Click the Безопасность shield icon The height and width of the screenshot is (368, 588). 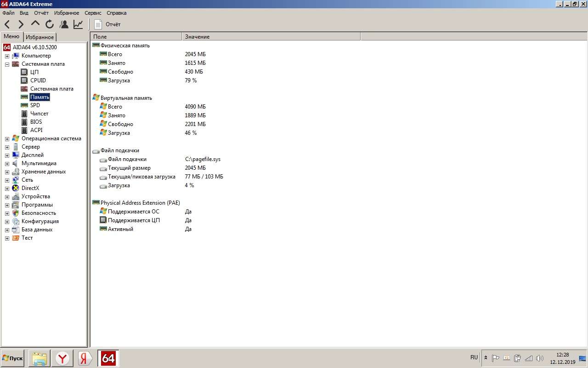16,213
